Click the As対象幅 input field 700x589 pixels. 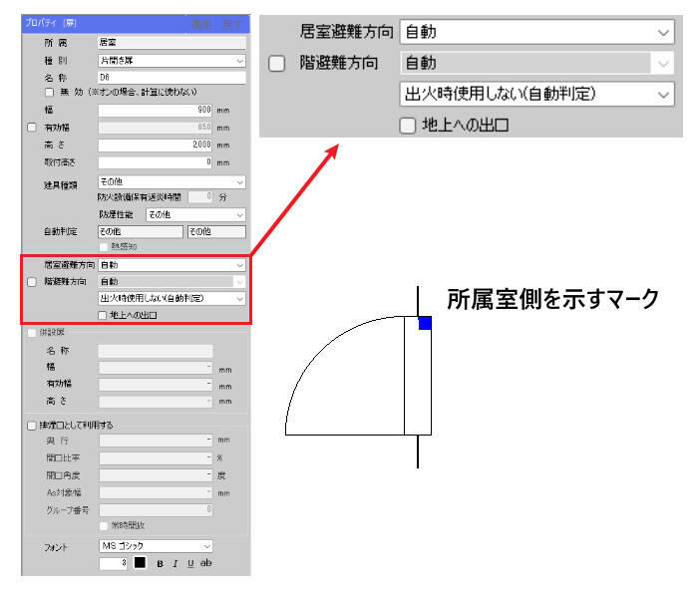156,493
